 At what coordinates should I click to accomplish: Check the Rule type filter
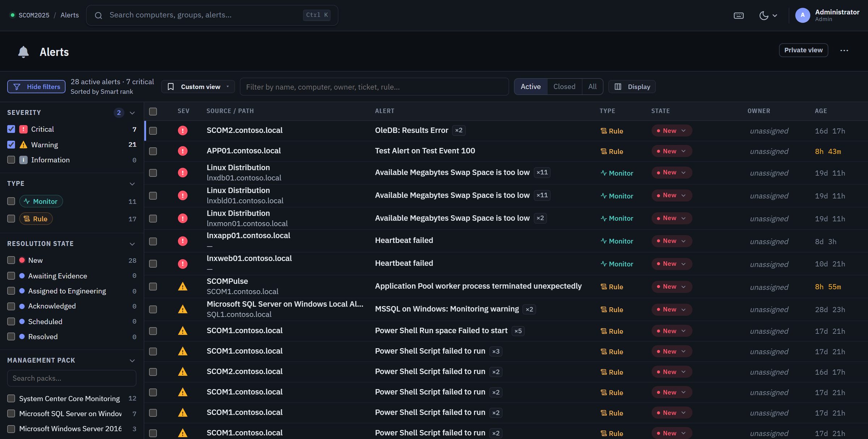11,219
